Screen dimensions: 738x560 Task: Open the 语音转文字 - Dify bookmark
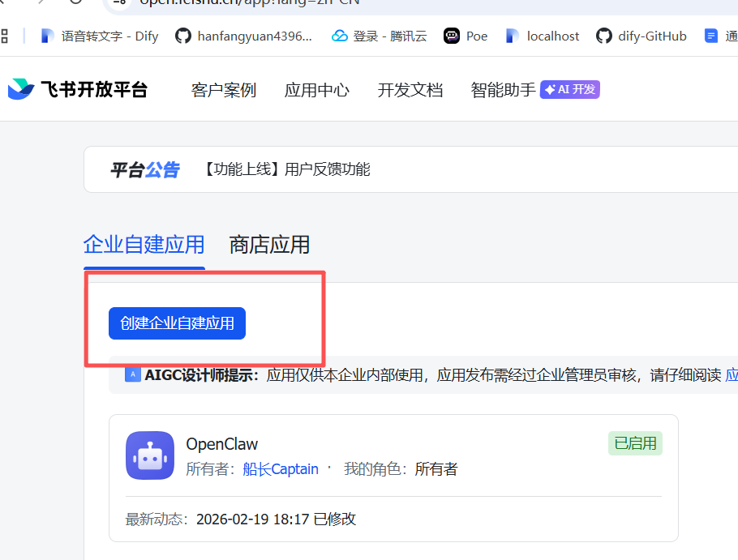(100, 36)
